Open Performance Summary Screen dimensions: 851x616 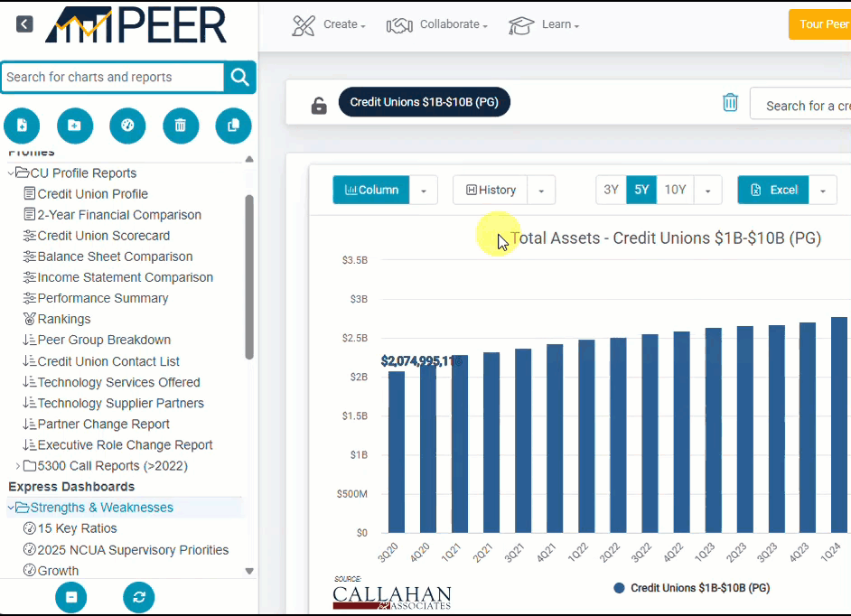click(x=96, y=298)
